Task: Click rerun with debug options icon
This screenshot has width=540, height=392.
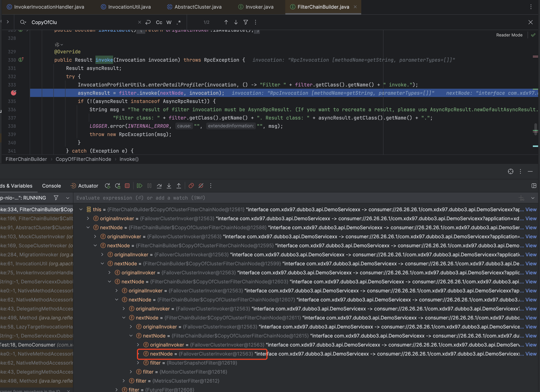Action: [117, 186]
